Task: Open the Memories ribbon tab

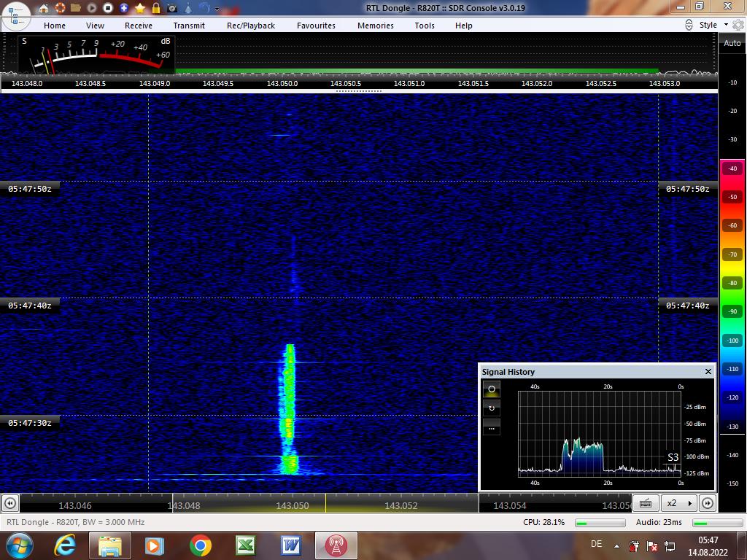Action: tap(376, 26)
